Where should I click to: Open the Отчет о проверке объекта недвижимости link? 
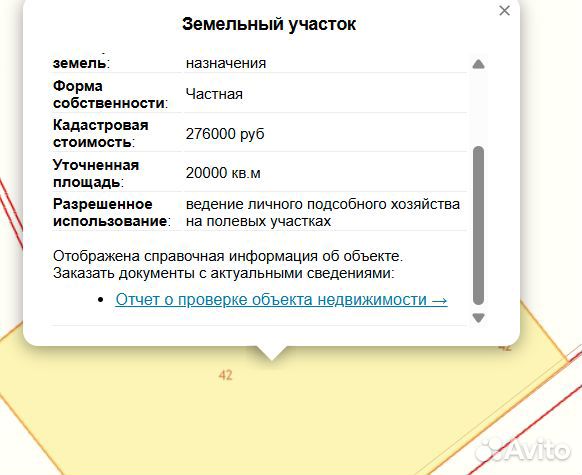point(281,299)
